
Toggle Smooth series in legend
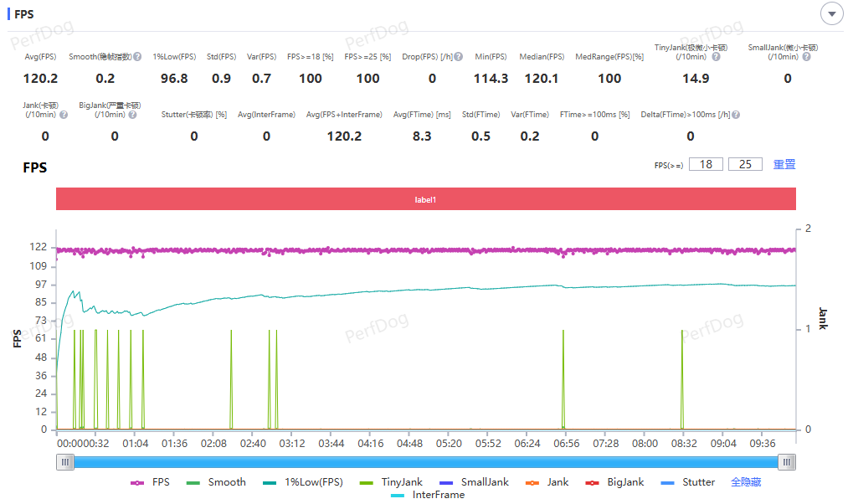216,482
